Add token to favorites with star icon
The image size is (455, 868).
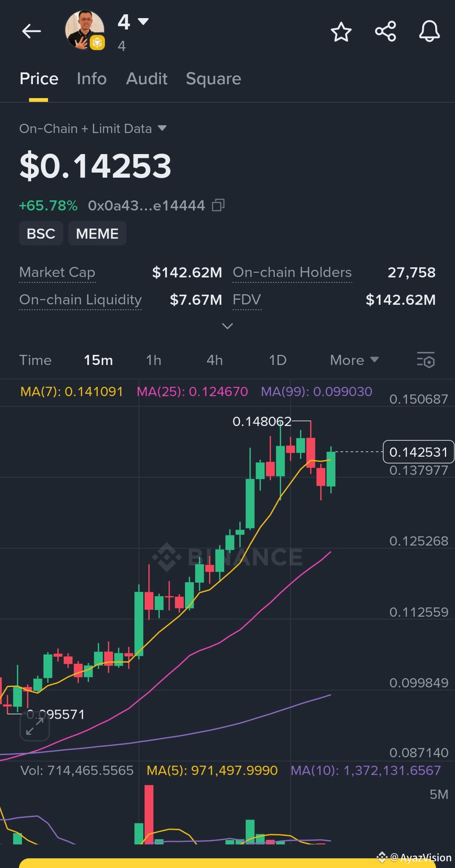[x=341, y=32]
